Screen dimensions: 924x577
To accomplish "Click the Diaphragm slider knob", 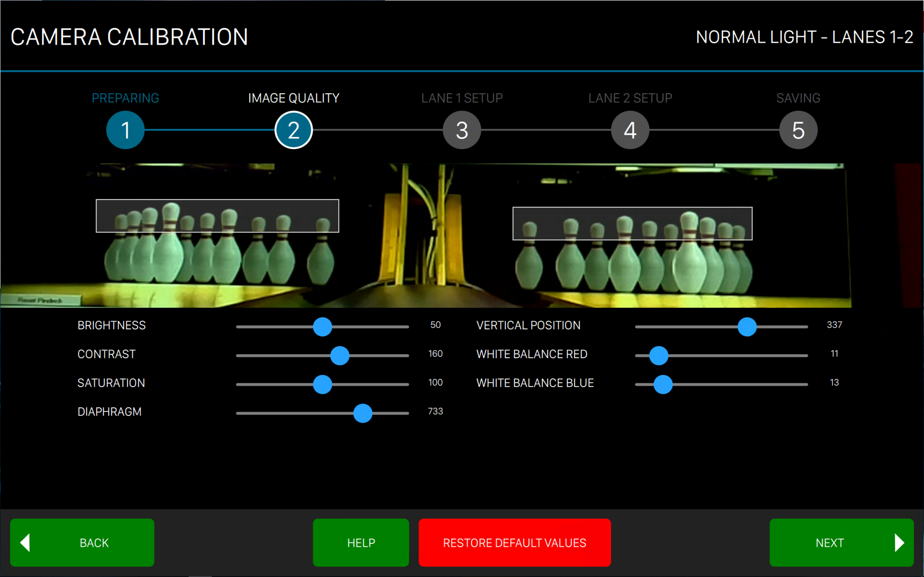I will [x=362, y=413].
